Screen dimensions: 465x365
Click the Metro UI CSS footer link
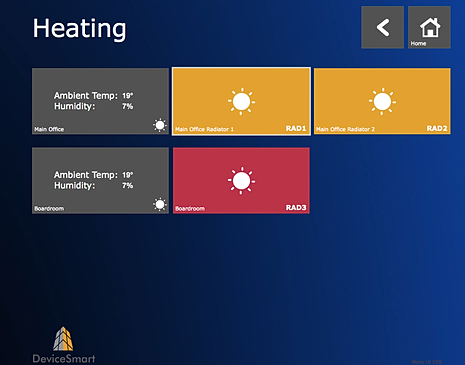(x=426, y=362)
